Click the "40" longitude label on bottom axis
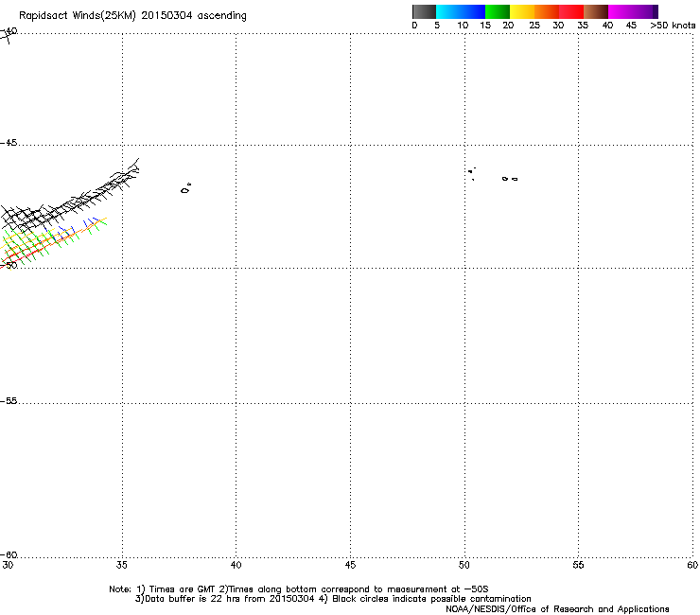The height and width of the screenshot is (615, 700). click(x=236, y=566)
